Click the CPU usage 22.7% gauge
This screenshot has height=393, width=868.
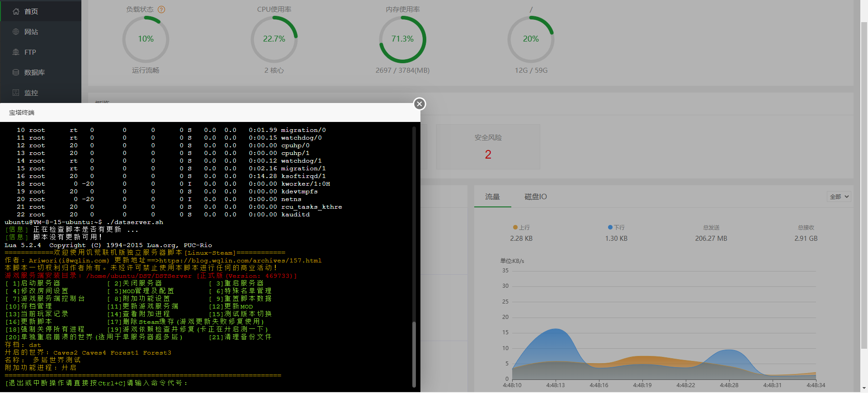pos(274,39)
